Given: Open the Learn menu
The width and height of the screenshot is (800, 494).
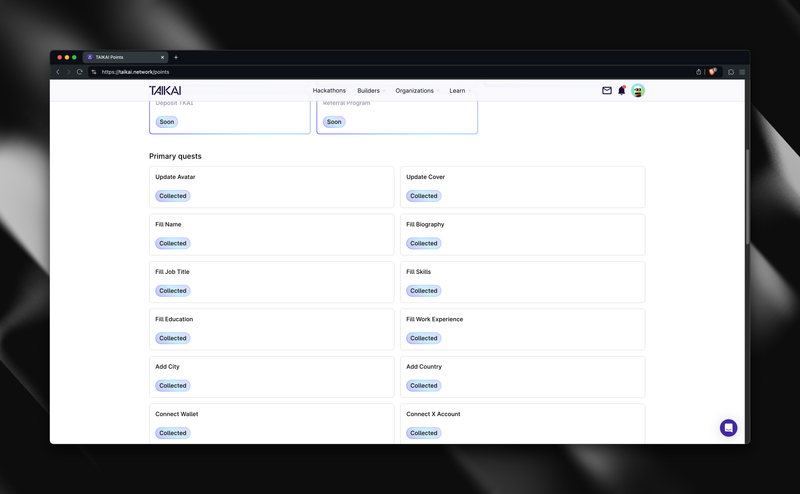Looking at the screenshot, I should click(x=459, y=91).
